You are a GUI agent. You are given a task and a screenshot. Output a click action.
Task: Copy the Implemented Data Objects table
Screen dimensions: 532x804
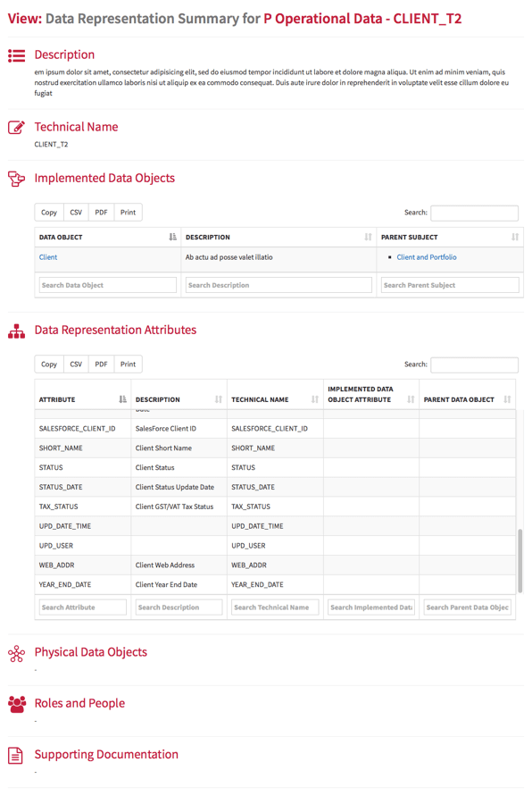49,213
